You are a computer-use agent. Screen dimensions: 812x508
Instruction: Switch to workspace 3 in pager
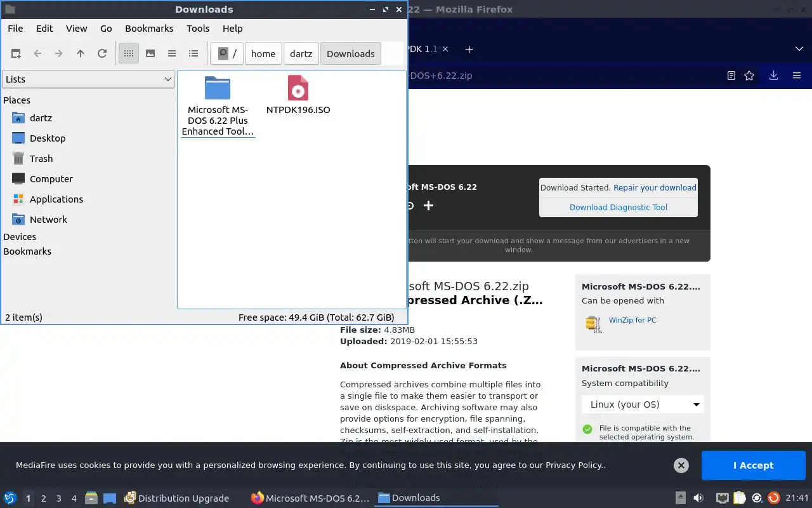(59, 498)
